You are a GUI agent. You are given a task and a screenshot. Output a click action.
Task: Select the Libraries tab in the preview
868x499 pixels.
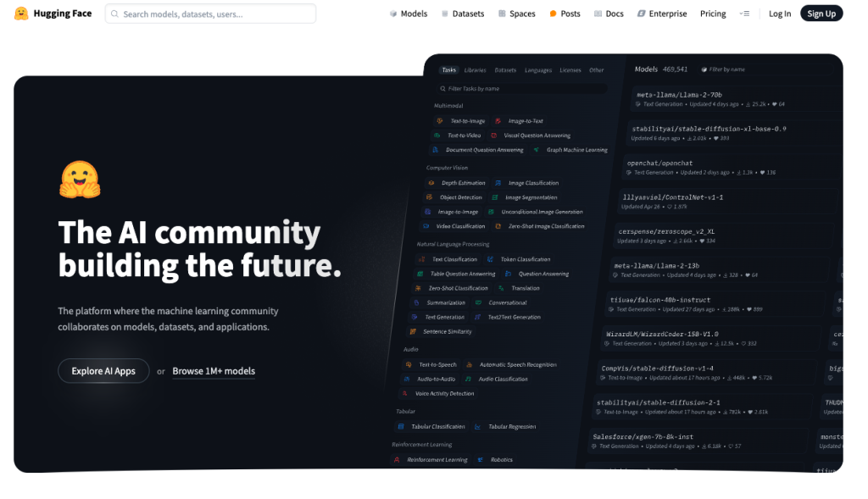475,70
